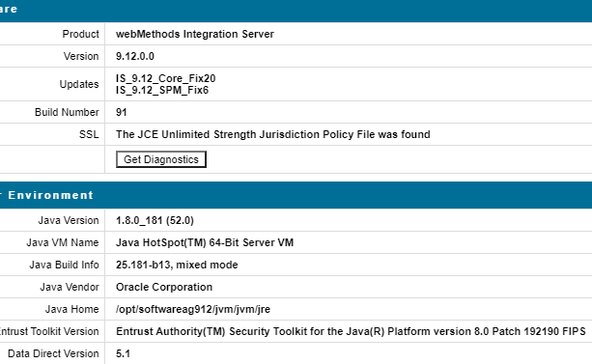The image size is (592, 364).
Task: Select the Oracle Corporation vendor value
Action: click(164, 287)
